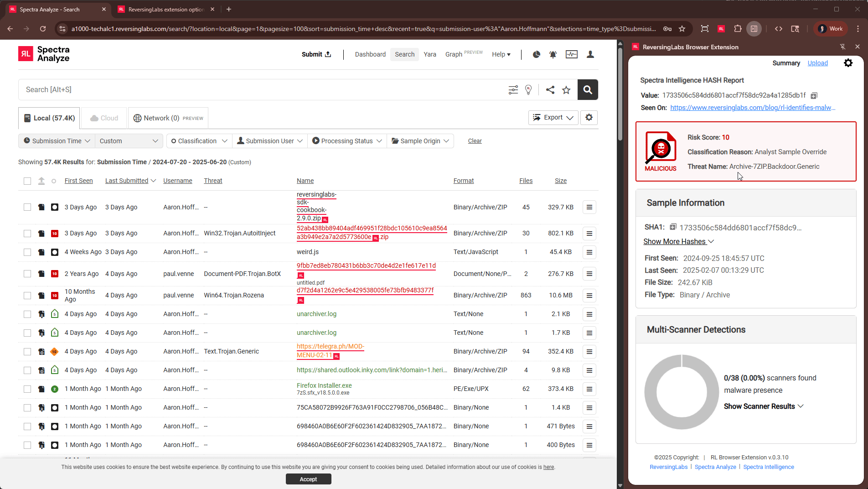Open the Work profile button in Chrome
This screenshot has width=868, height=489.
pos(831,29)
